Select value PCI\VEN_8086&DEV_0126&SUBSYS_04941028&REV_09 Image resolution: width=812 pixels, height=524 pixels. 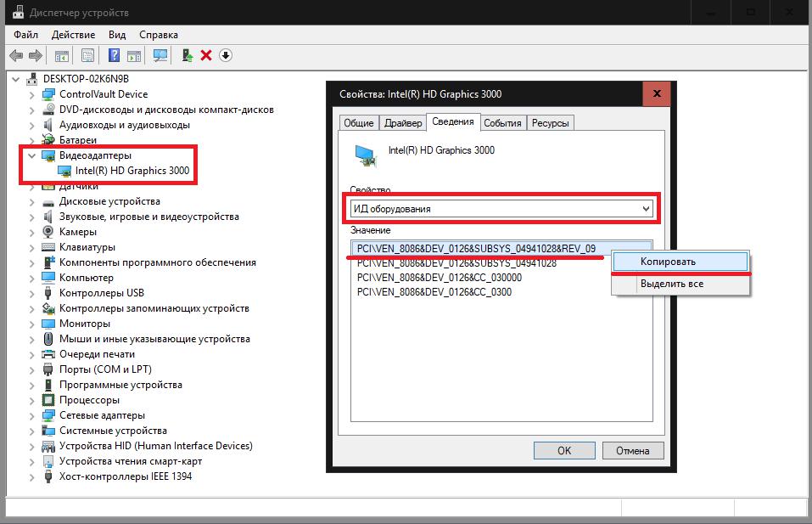pyautogui.click(x=477, y=249)
